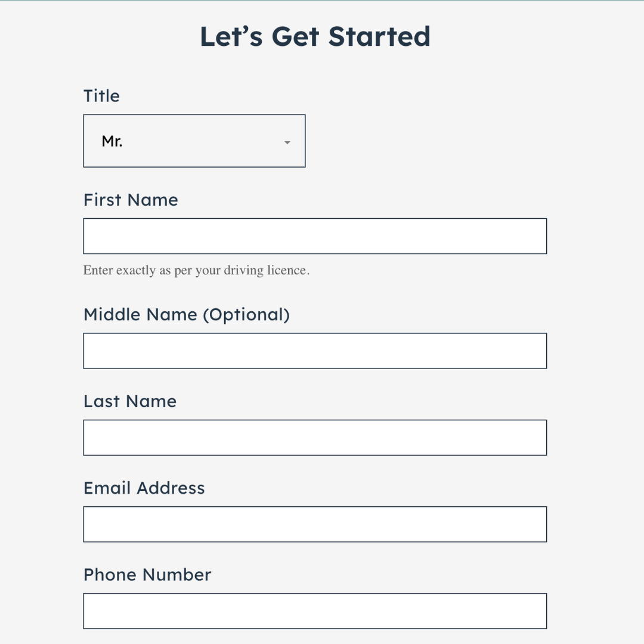644x644 pixels.
Task: Click the word '(Optional)' in Middle Name label
Action: [246, 314]
